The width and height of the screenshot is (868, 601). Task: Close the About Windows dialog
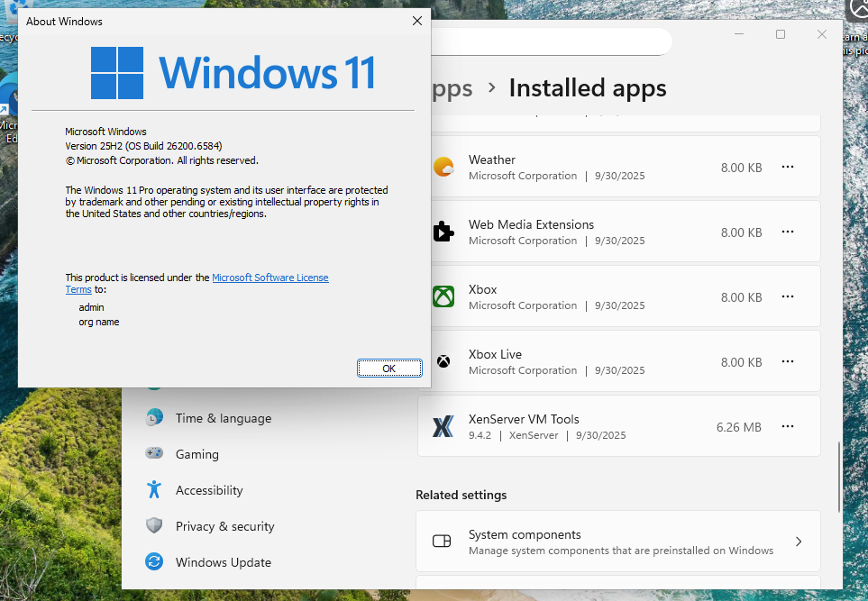tap(416, 21)
